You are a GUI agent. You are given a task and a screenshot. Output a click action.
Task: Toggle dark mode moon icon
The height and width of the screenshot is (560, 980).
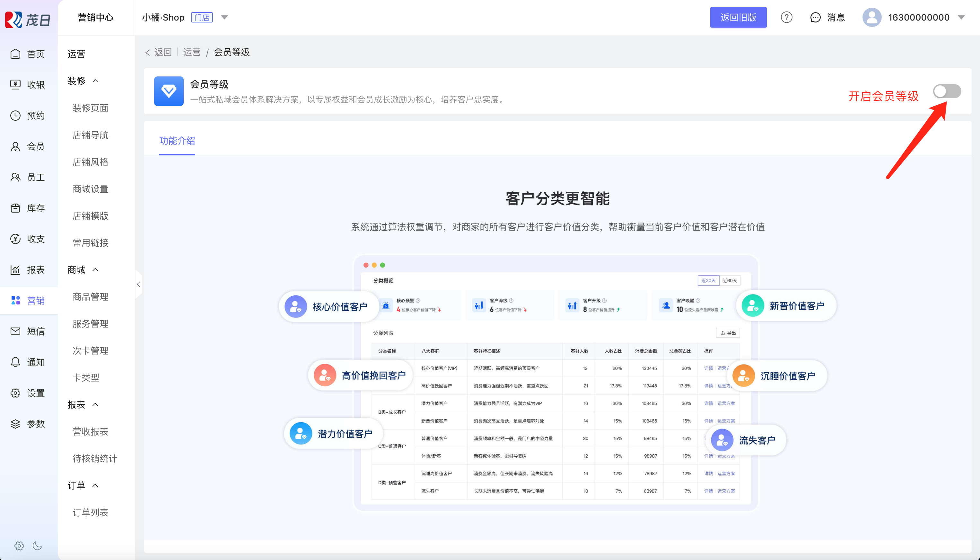click(x=37, y=545)
